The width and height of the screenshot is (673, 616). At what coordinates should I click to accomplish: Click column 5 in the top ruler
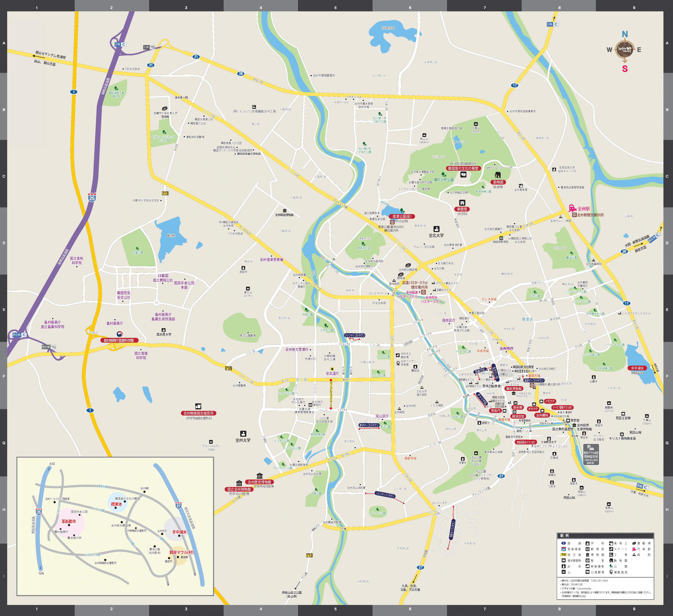[335, 7]
